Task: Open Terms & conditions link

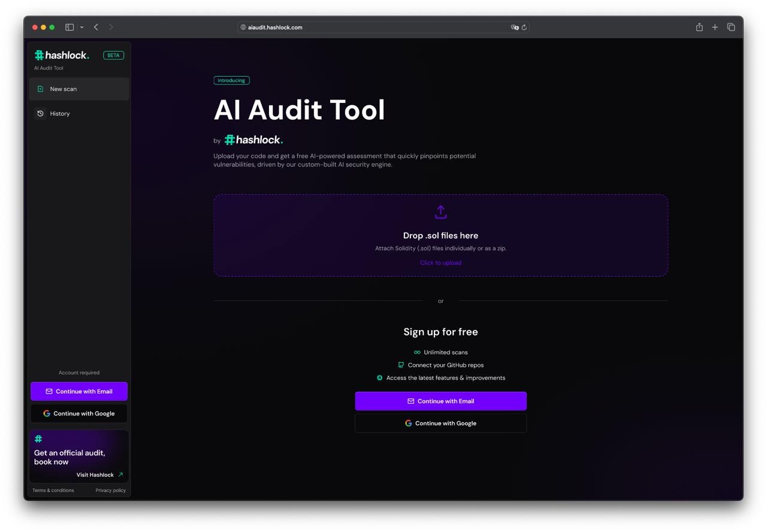Action: pyautogui.click(x=53, y=491)
